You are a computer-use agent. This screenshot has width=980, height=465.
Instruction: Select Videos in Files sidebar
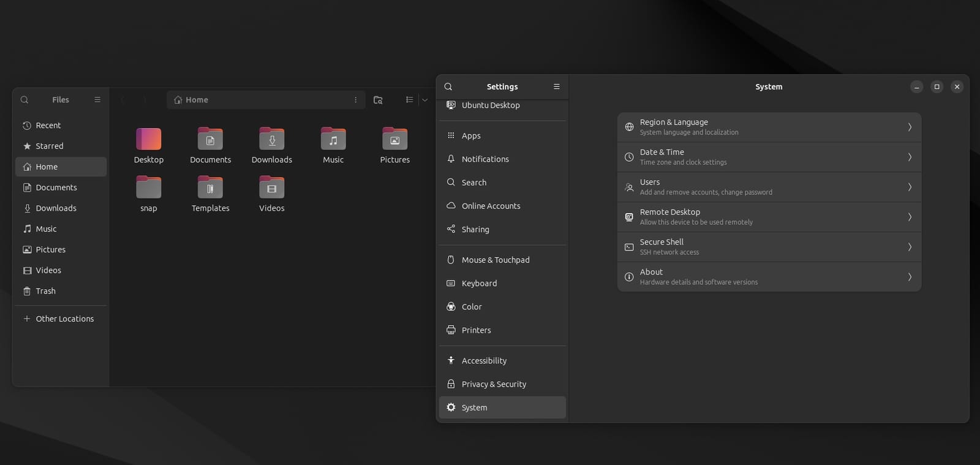(61, 270)
